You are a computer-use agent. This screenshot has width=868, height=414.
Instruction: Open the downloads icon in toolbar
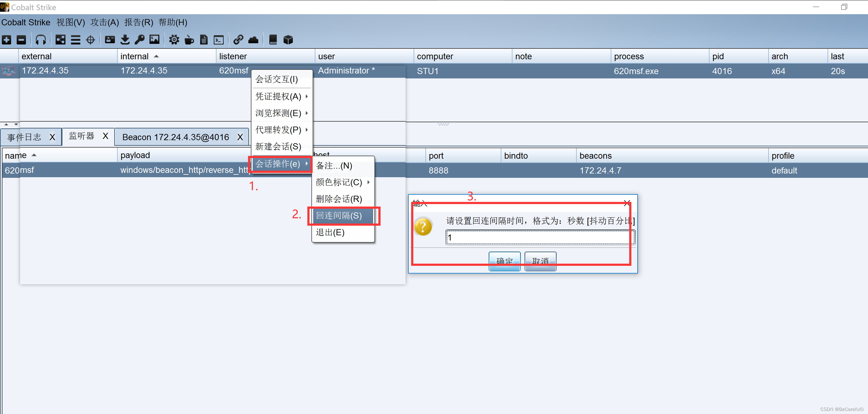(125, 40)
